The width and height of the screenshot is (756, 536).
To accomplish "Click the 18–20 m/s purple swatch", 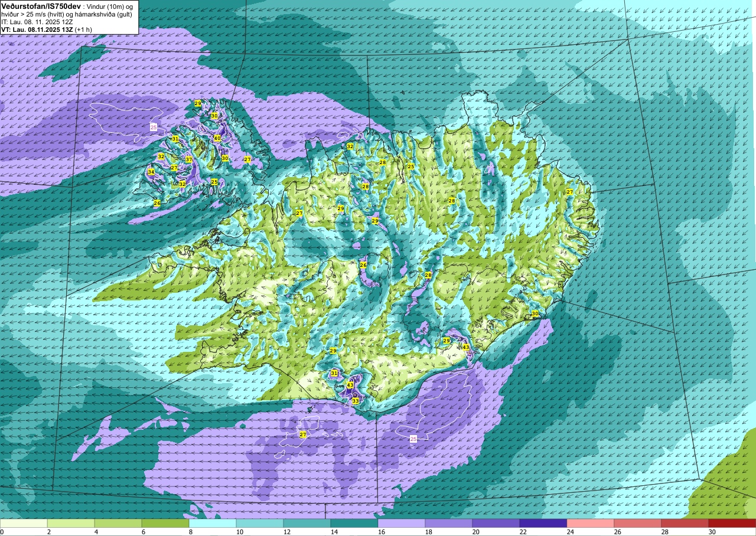I will pos(449,523).
